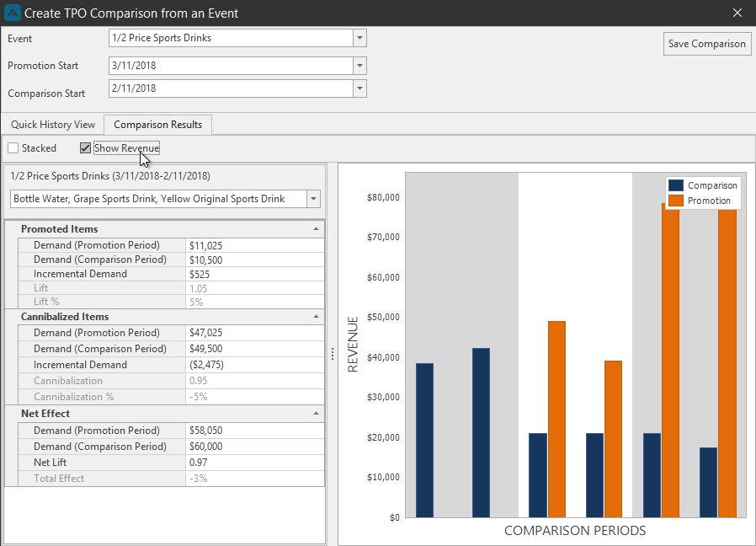Click the Promotion legend orange swatch
Screen dimensions: 756x546
(676, 201)
